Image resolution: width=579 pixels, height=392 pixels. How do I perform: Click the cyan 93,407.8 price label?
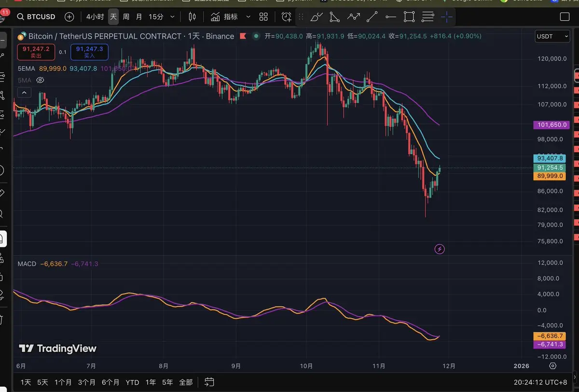pos(550,158)
